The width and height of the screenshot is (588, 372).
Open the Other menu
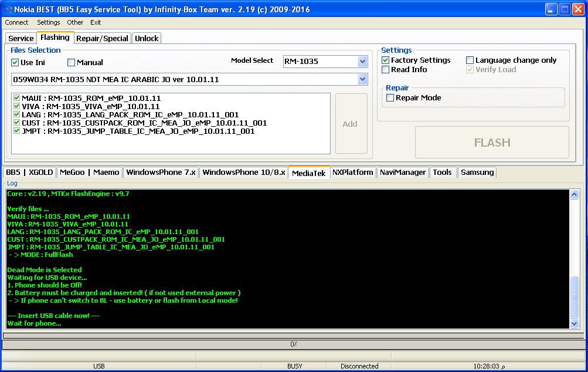[x=75, y=22]
